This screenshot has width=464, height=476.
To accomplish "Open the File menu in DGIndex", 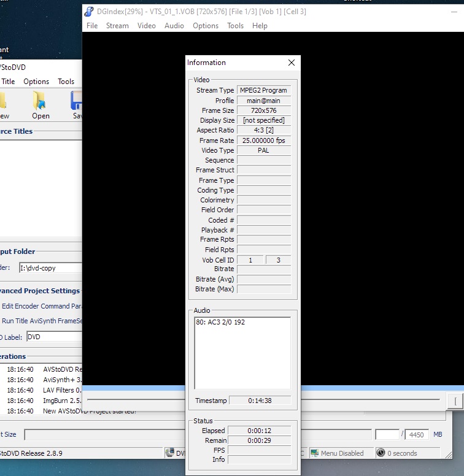I will tap(92, 26).
